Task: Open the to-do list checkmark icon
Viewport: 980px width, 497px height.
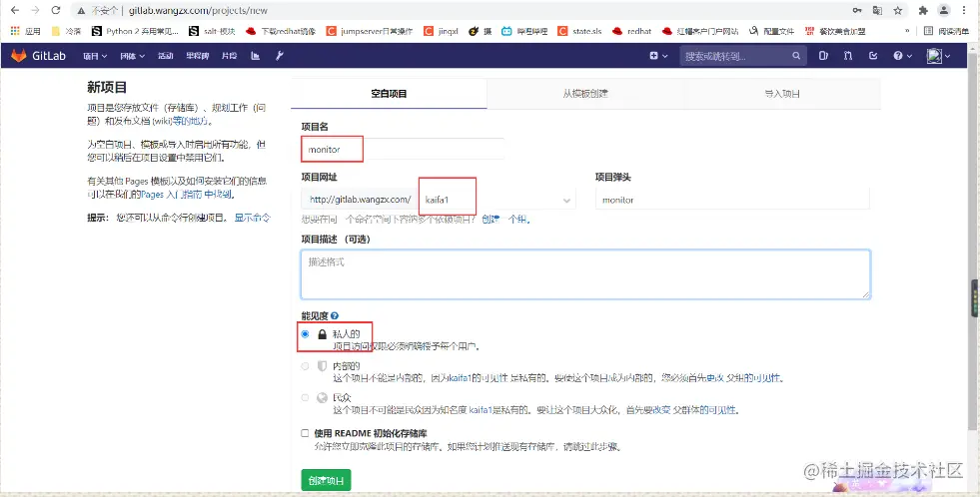Action: [873, 56]
